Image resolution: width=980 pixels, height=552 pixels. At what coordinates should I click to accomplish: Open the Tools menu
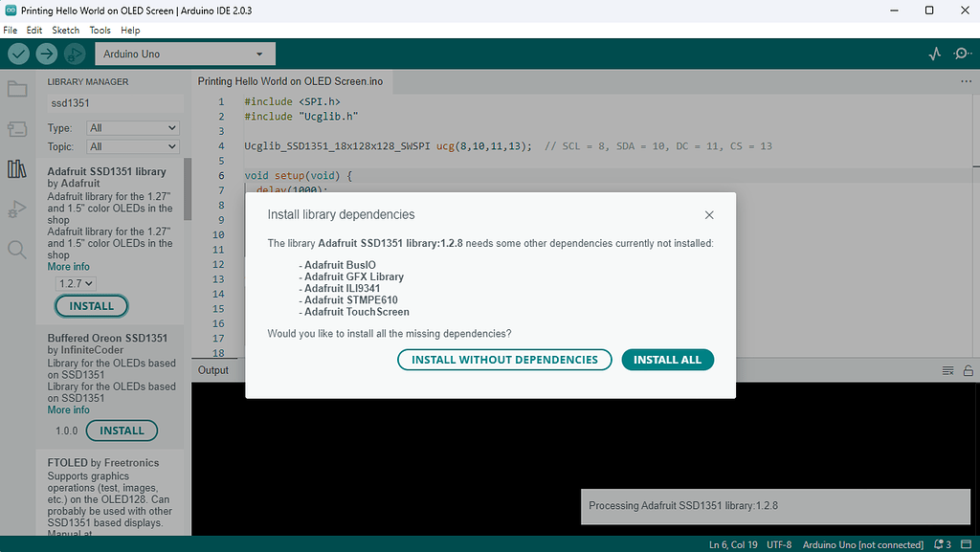coord(100,30)
